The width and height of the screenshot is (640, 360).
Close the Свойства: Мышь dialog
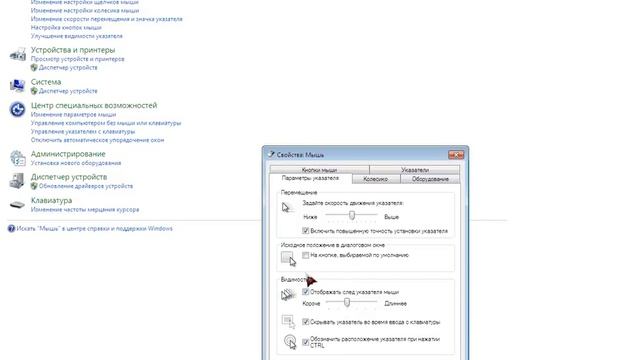pos(456,155)
